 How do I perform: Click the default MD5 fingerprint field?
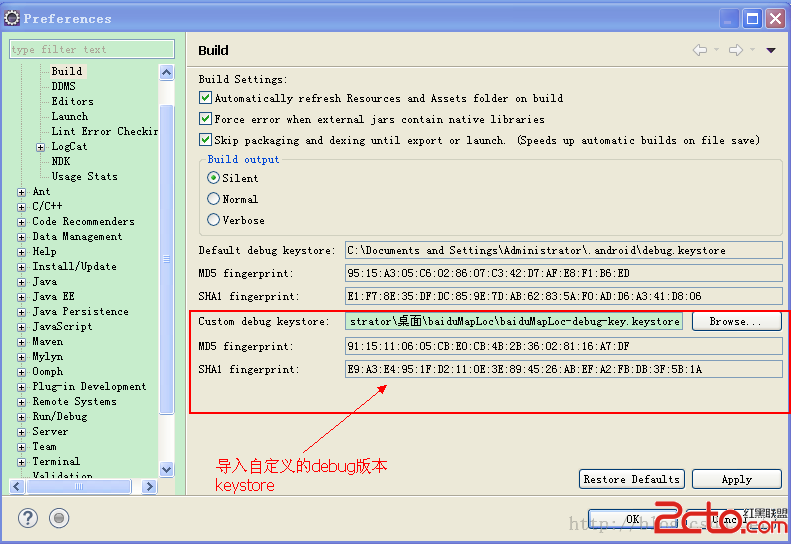[x=563, y=273]
